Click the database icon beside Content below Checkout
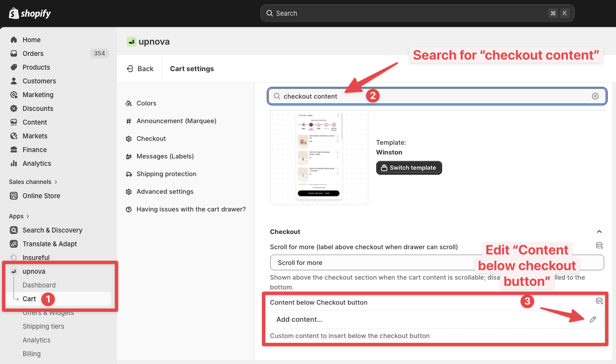Image resolution: width=616 pixels, height=364 pixels. pos(599,301)
